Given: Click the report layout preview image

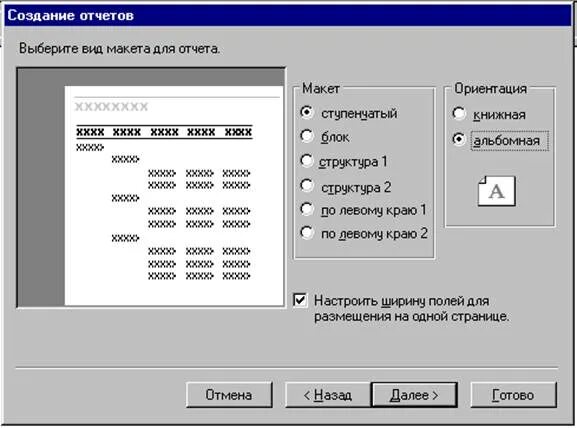Looking at the screenshot, I should coord(151,187).
